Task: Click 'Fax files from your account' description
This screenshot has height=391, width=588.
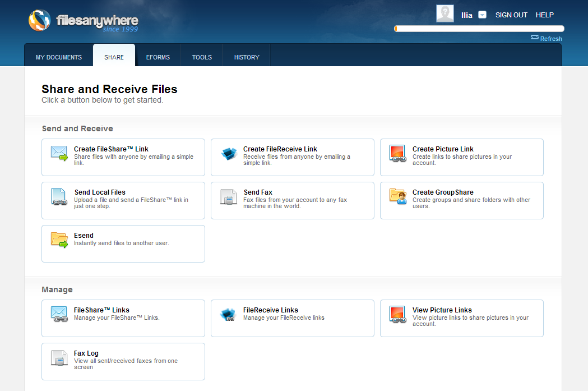Action: 295,203
